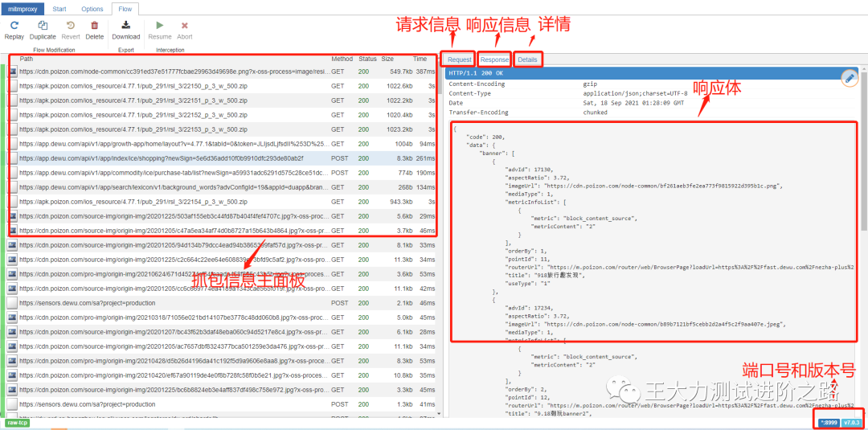Click file icon of growth-app/home/layout row
868x430 pixels.
pyautogui.click(x=13, y=143)
